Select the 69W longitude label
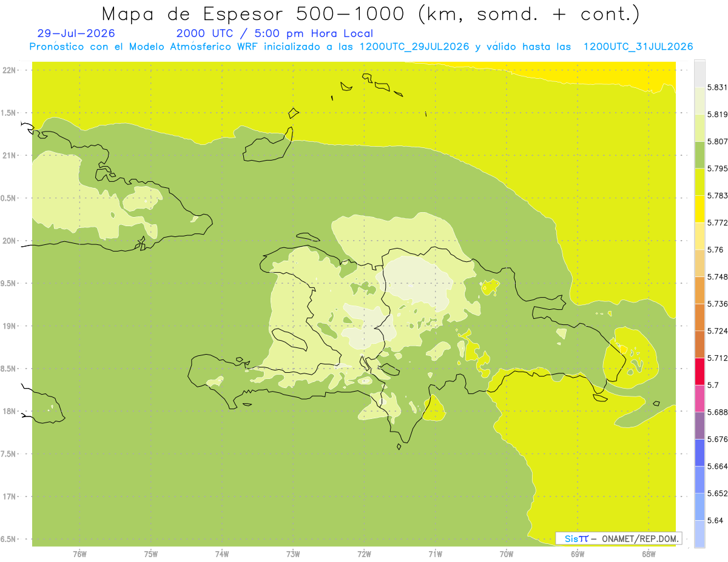The width and height of the screenshot is (728, 562). click(x=578, y=554)
